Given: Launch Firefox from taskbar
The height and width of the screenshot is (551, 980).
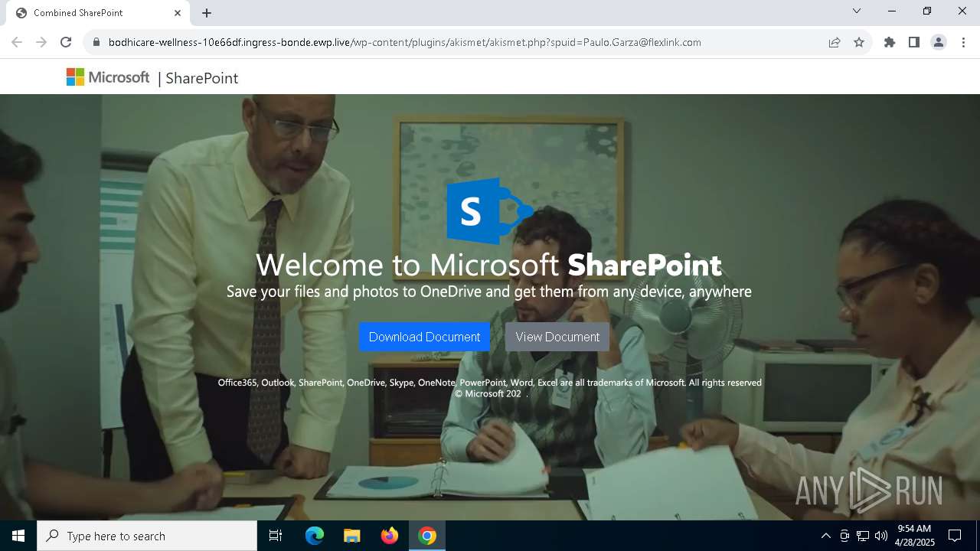Looking at the screenshot, I should tap(390, 536).
